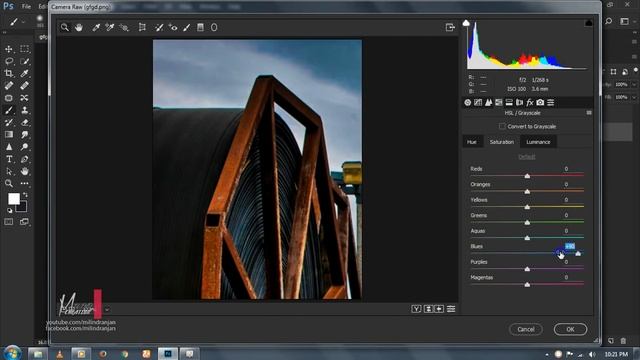640x360 pixels.
Task: Open the Effects fx panel icon
Action: click(x=530, y=102)
